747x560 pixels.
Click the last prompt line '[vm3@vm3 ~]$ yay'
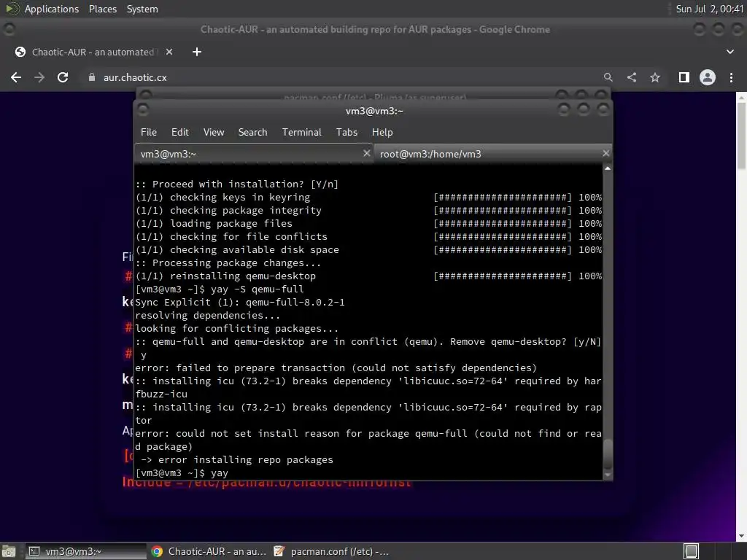click(182, 472)
